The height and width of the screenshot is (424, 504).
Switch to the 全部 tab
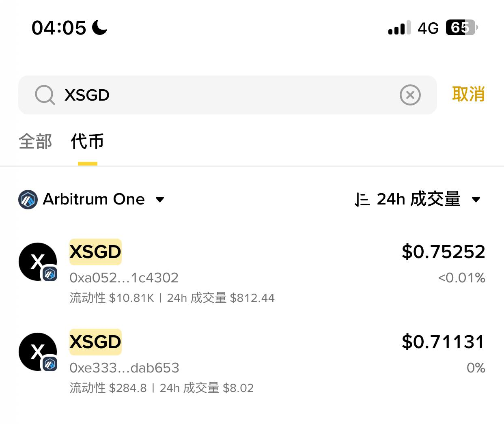(x=35, y=142)
